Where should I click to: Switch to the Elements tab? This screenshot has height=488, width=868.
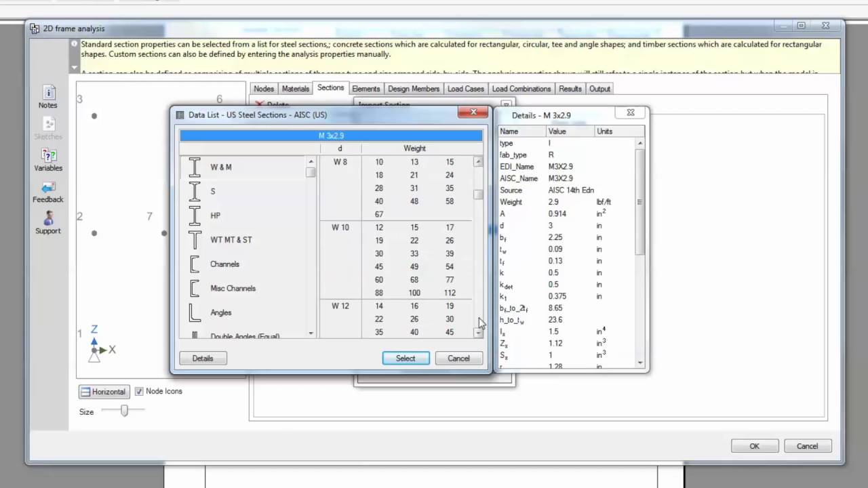(x=366, y=89)
